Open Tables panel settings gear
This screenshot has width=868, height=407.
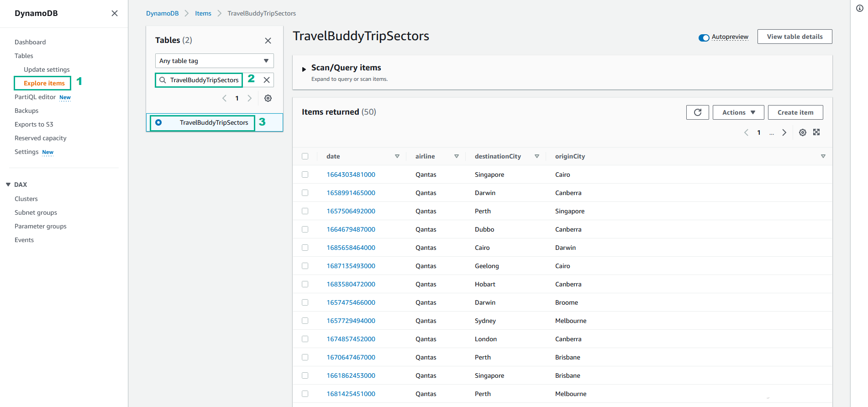[x=268, y=98]
